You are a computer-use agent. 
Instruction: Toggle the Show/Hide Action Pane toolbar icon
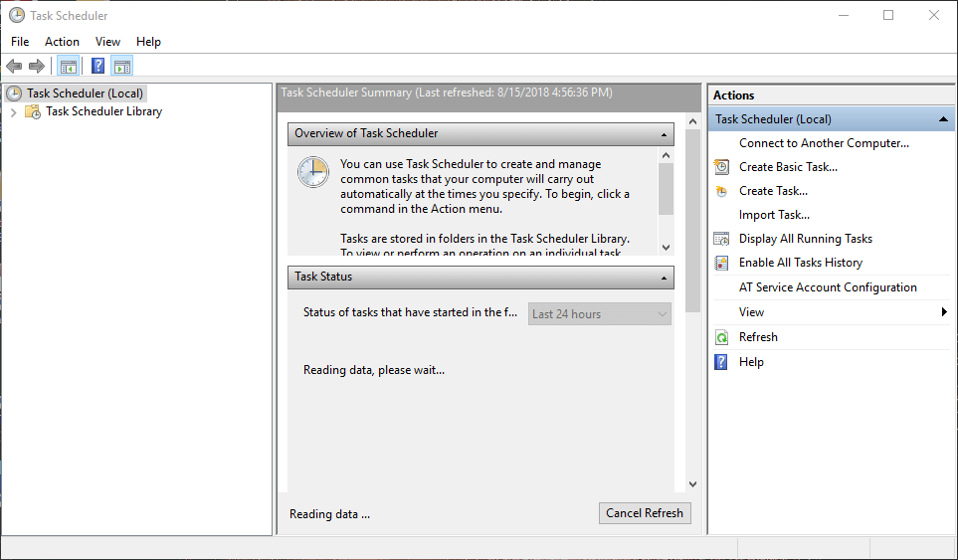point(122,66)
